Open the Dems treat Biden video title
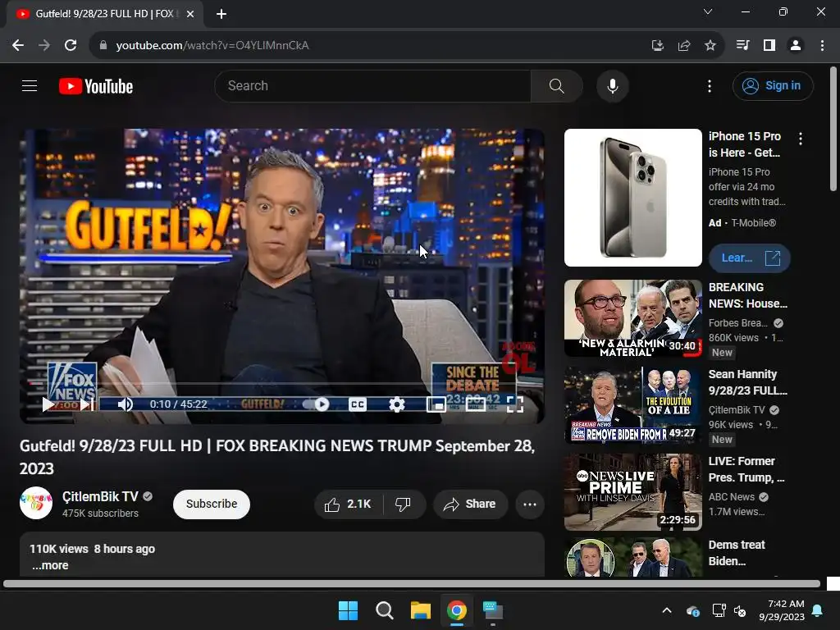This screenshot has height=630, width=840. (x=737, y=553)
